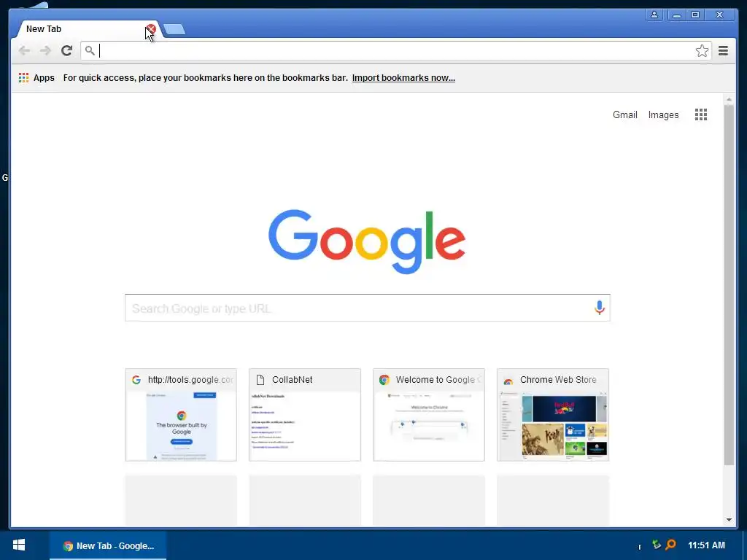Screen dimensions: 747x560
Task: Start voice search with the microphone
Action: pos(600,308)
